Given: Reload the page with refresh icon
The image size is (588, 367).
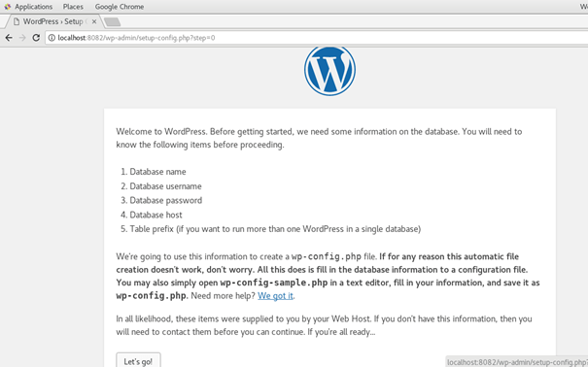Looking at the screenshot, I should pyautogui.click(x=36, y=38).
